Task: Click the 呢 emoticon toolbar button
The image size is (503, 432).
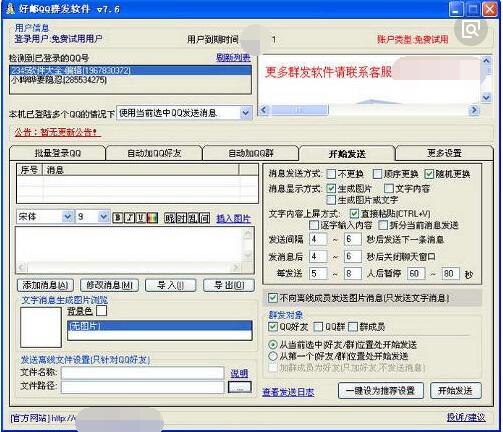Action: tap(169, 218)
